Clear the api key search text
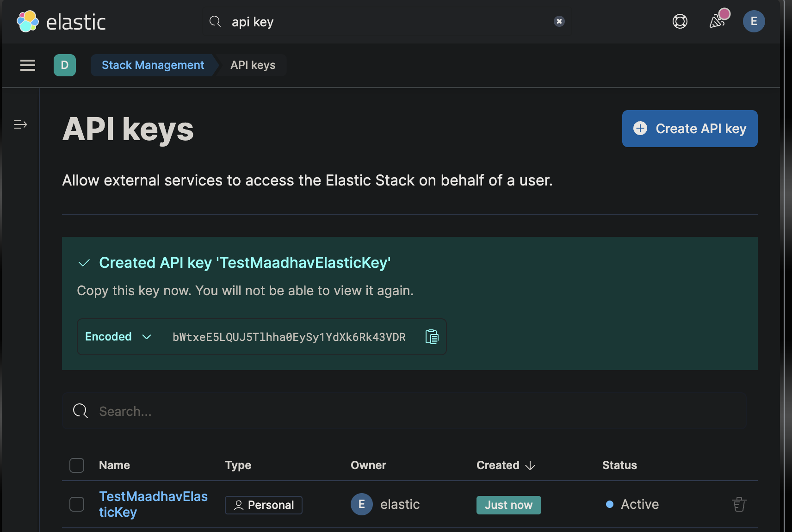 pos(559,21)
